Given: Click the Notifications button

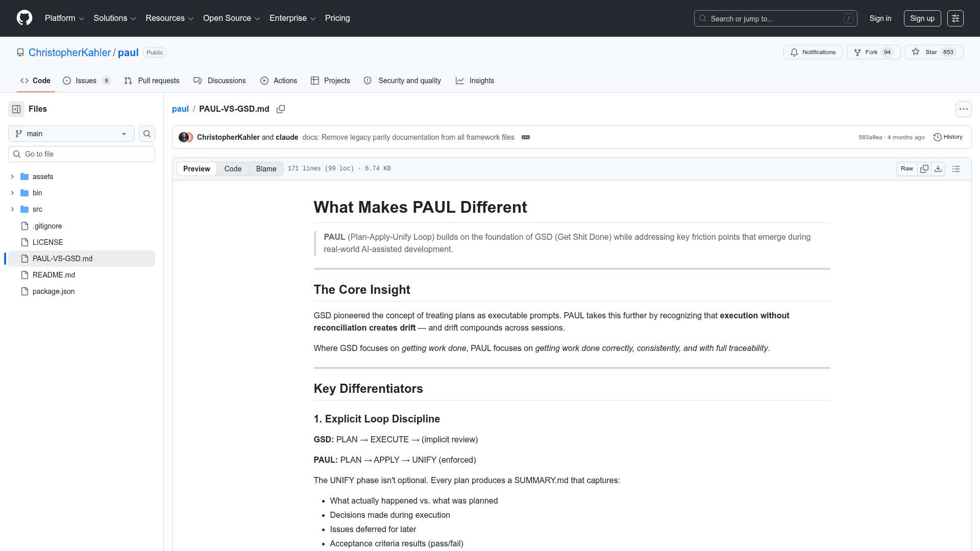Looking at the screenshot, I should click(813, 52).
